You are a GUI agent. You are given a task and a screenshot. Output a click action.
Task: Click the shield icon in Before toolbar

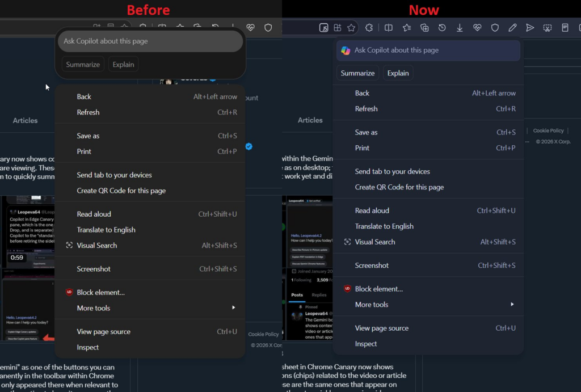coord(268,28)
